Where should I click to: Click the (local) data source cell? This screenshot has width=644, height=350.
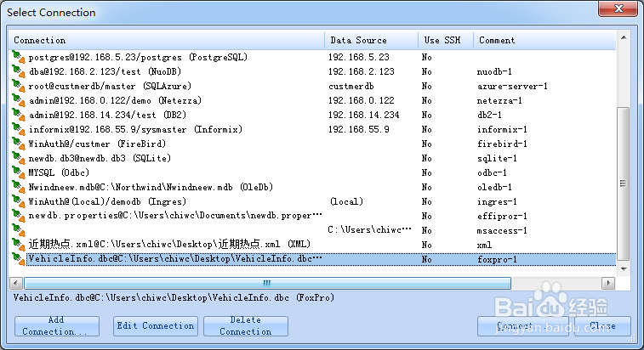click(346, 201)
